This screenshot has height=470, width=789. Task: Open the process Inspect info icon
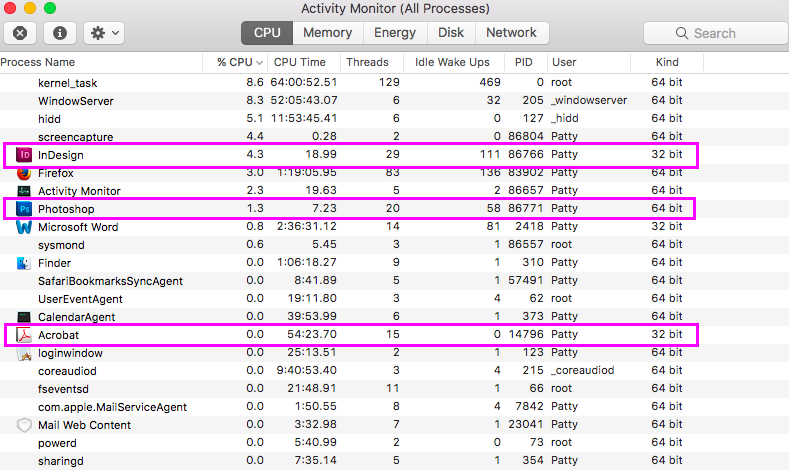(60, 33)
